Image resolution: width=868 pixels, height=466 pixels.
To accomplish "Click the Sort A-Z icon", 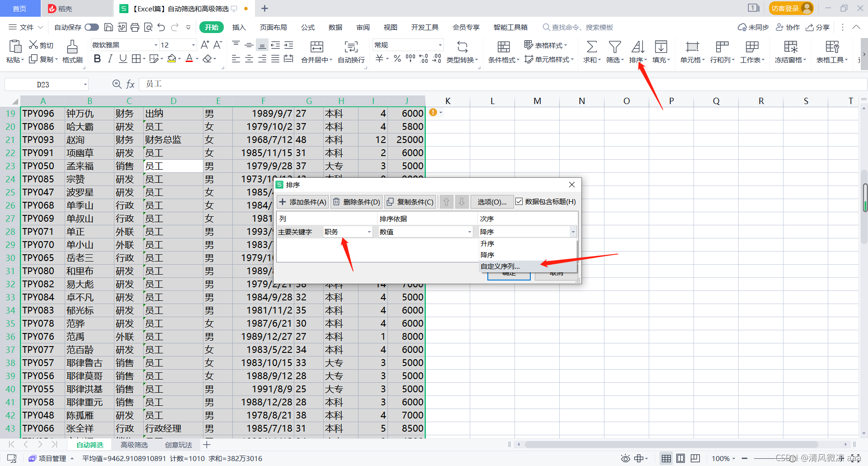I will click(x=638, y=47).
